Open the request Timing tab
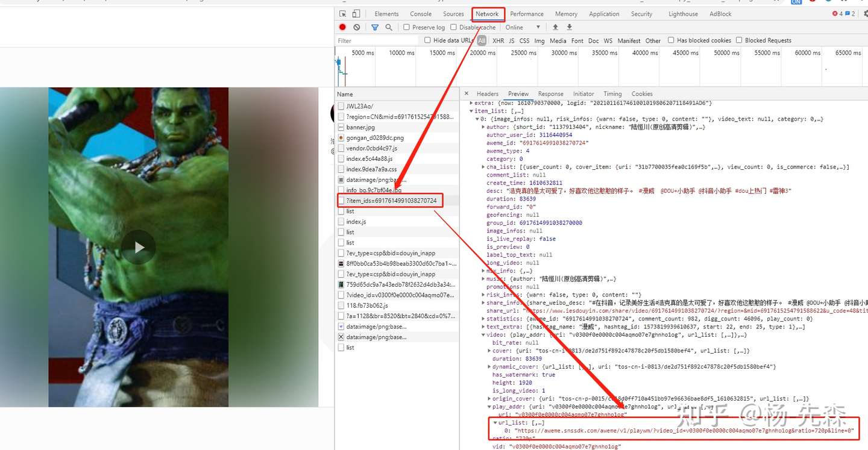 coord(612,94)
